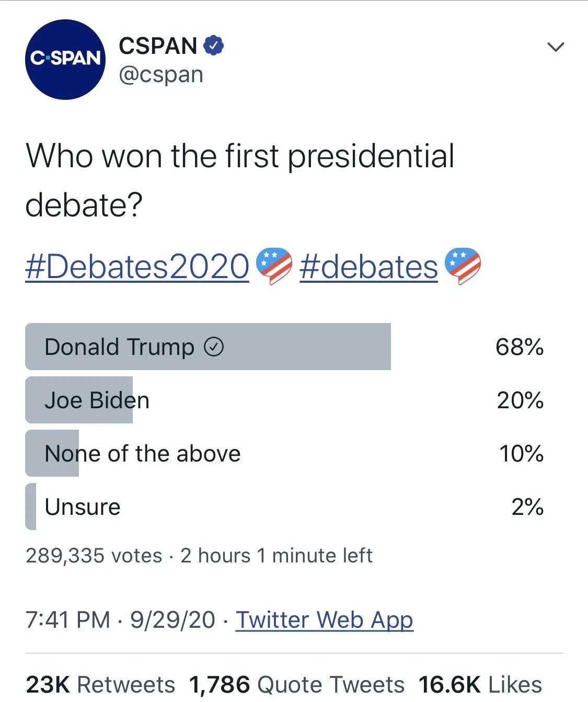The height and width of the screenshot is (702, 588).
Task: Click the Twitter Web App source link
Action: (x=324, y=620)
